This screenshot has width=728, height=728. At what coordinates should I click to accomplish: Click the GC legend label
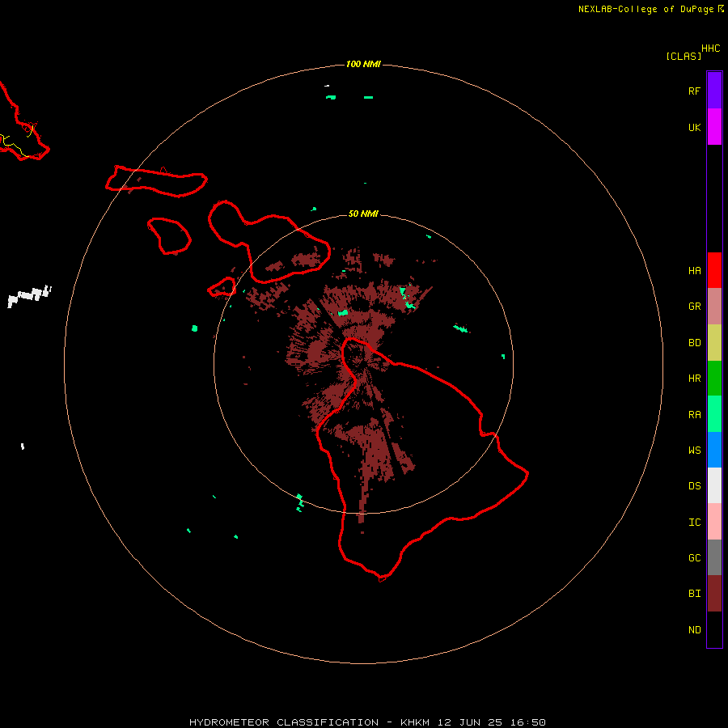(694, 558)
